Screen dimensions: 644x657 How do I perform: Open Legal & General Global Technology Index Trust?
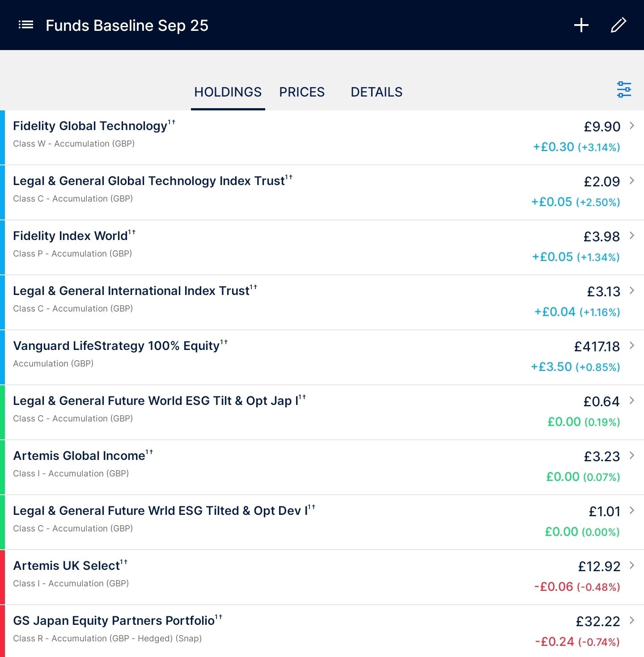149,181
